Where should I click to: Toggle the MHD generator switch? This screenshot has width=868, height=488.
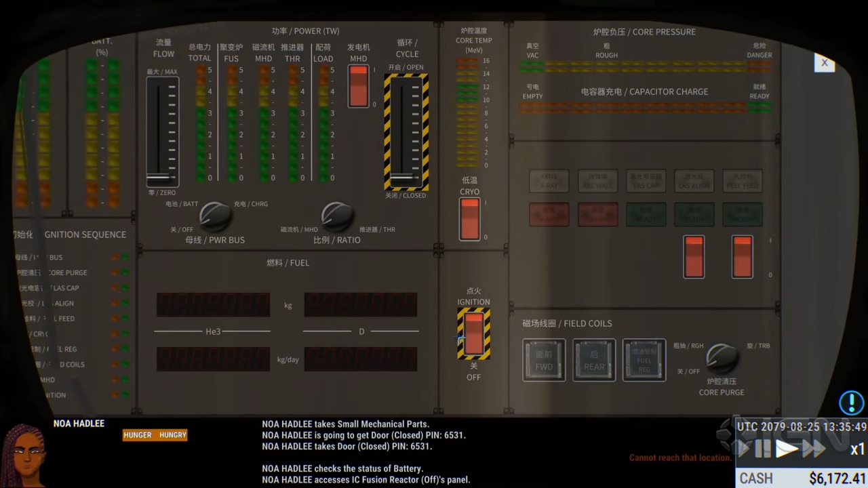pyautogui.click(x=358, y=86)
